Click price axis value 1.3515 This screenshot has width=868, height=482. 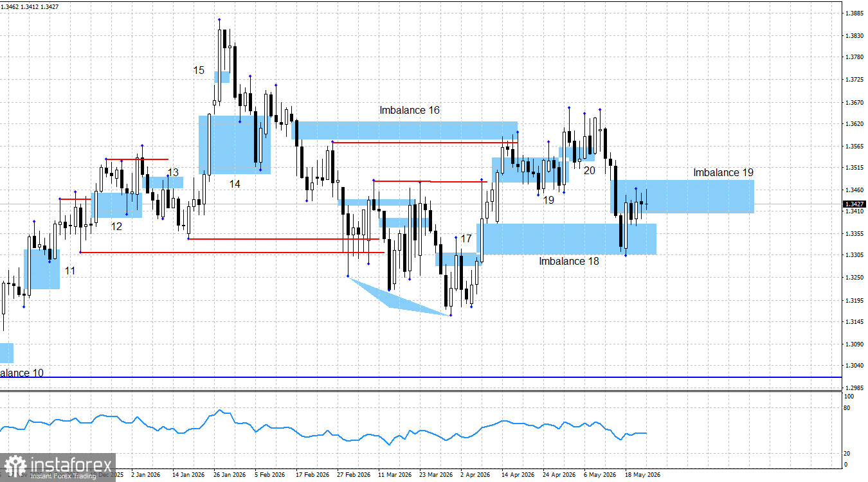coord(854,167)
